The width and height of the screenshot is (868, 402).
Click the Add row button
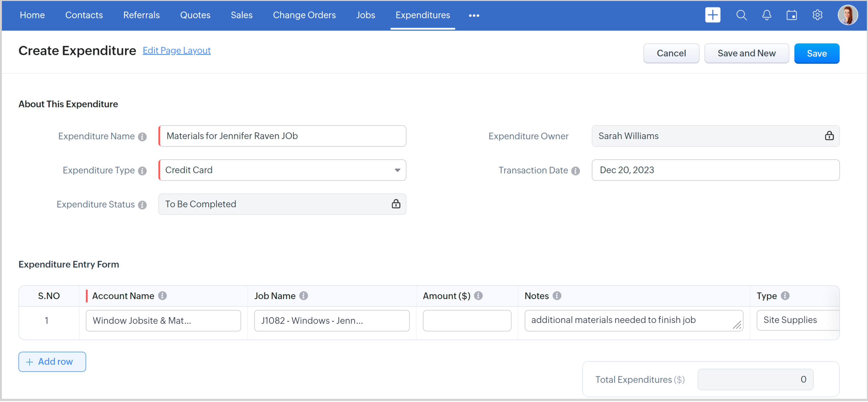tap(52, 362)
